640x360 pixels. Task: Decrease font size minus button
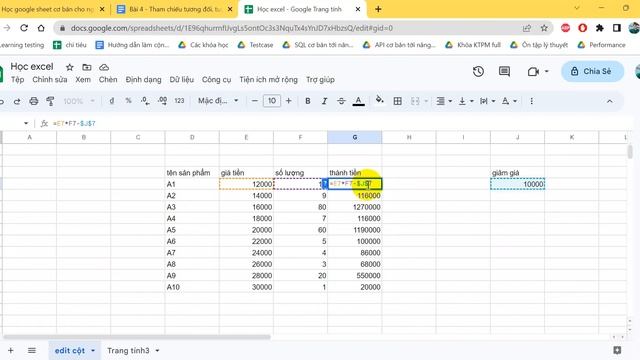click(255, 101)
